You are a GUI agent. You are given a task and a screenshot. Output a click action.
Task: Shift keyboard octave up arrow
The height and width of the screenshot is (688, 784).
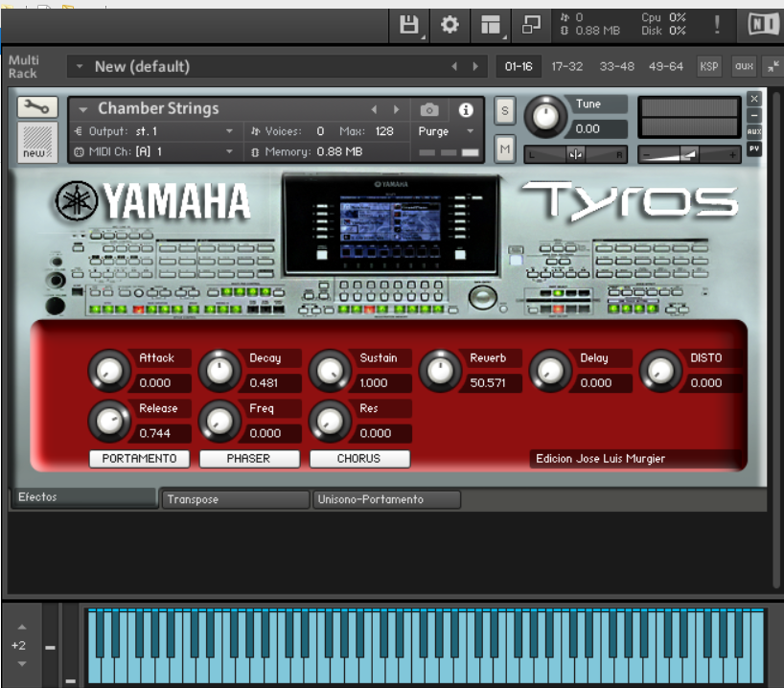click(21, 627)
